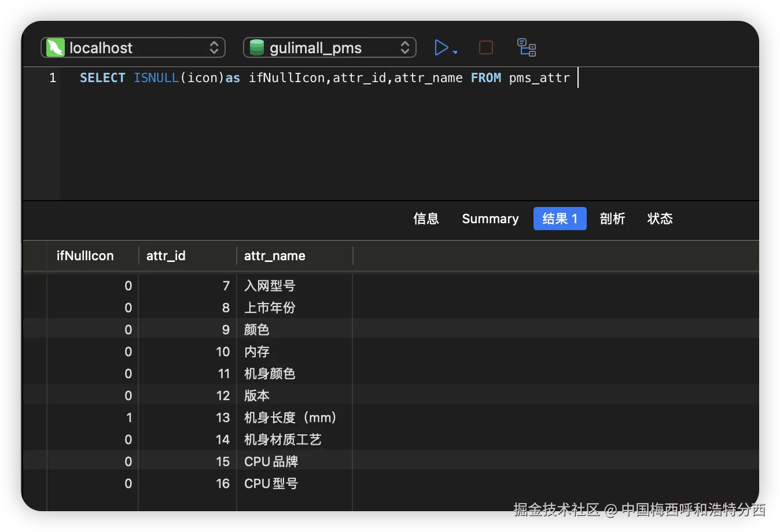Viewport: 780px width, 532px height.
Task: Click the ifNullIcon value 0 in CPU型号 row
Action: coord(93,483)
